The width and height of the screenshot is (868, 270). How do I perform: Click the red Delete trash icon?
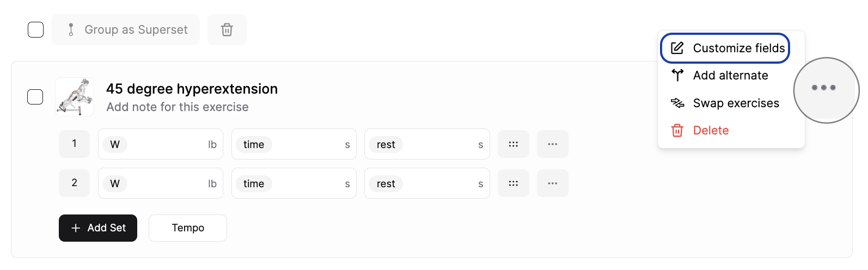click(677, 131)
